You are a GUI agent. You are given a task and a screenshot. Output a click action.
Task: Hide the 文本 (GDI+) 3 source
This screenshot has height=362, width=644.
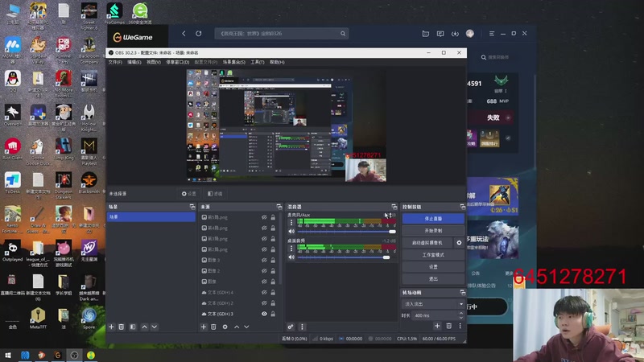(x=264, y=314)
